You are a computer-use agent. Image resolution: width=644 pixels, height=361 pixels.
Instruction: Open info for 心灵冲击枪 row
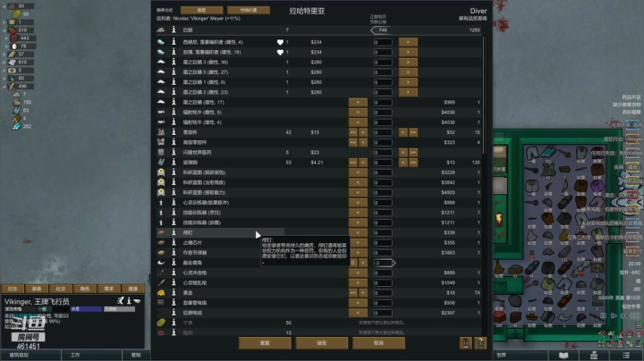174,273
